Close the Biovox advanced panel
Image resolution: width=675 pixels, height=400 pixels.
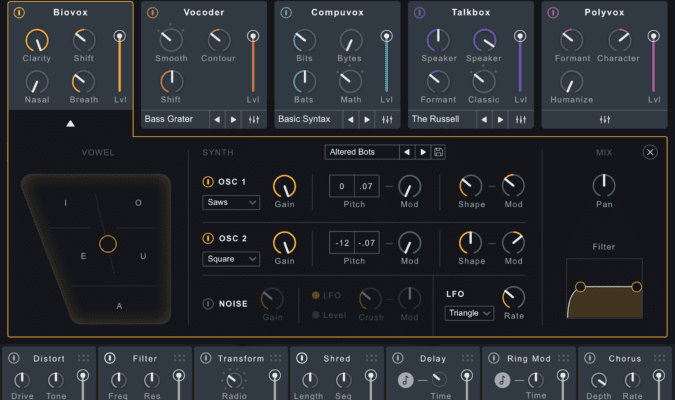pos(650,152)
